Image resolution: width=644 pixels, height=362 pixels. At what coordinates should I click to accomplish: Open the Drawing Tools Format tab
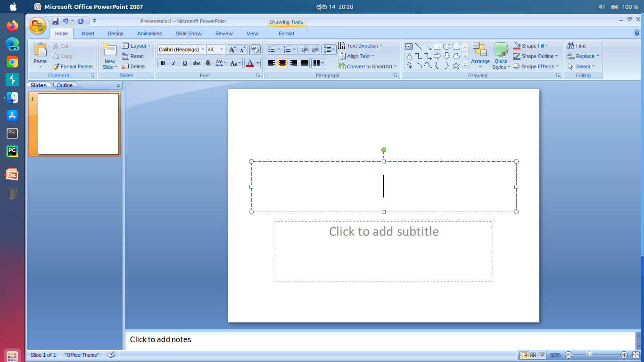286,33
